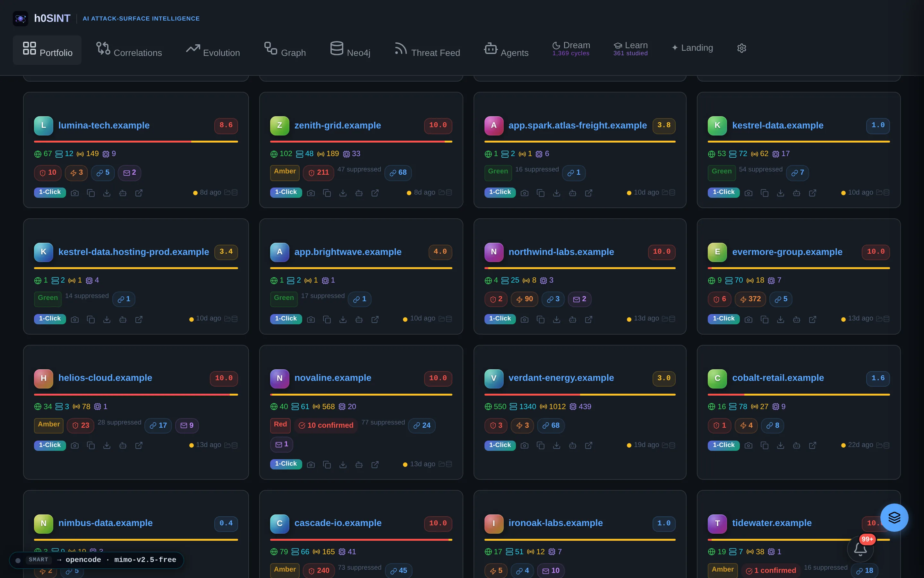The image size is (924, 578).
Task: Click the database icon on cobalt-retail.example card
Action: [886, 445]
